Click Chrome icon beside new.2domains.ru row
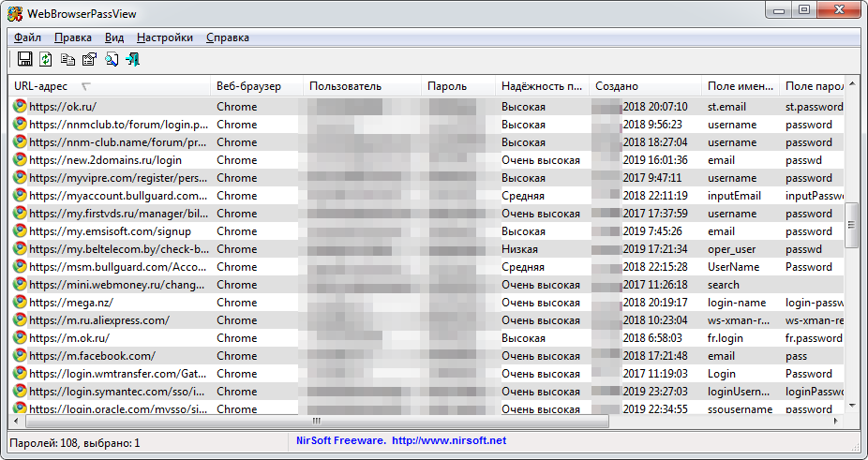Viewport: 868px width, 460px height. pos(20,160)
